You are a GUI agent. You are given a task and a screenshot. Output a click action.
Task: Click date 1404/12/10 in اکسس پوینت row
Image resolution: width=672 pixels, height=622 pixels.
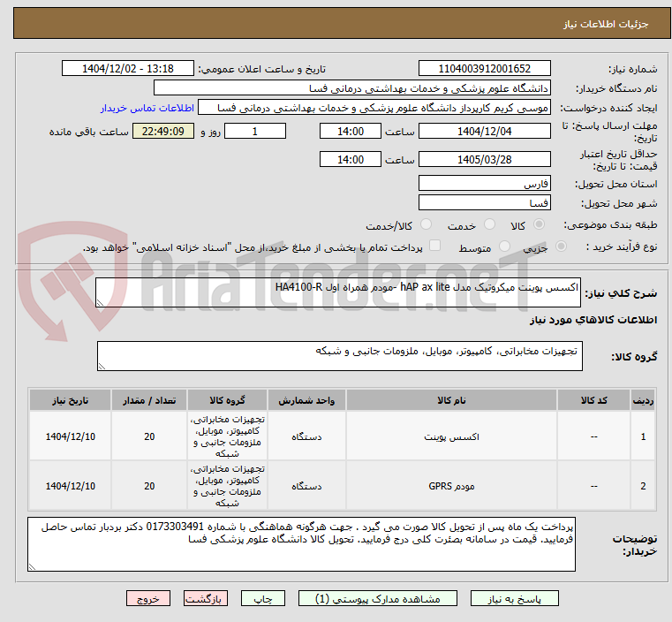coord(71,436)
